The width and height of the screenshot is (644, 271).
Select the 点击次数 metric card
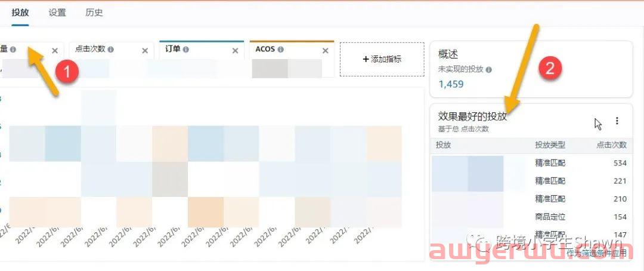(112, 59)
